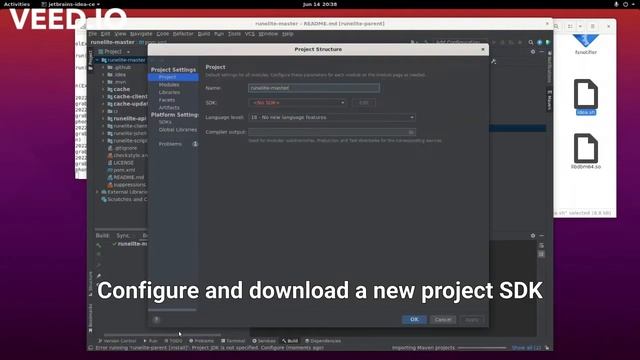This screenshot has height=360, width=640.
Task: Open the Dependencies tool window tab
Action: [x=323, y=340]
